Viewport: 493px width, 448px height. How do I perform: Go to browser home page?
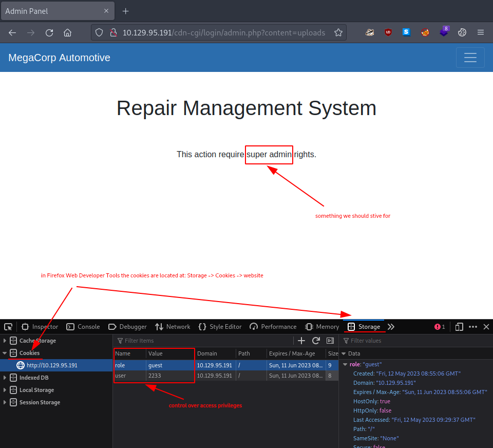67,32
